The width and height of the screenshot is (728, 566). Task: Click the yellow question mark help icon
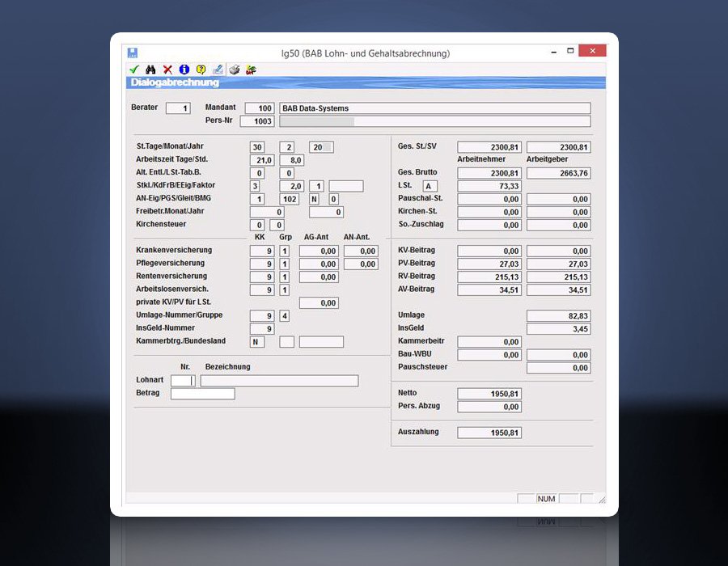pyautogui.click(x=201, y=70)
